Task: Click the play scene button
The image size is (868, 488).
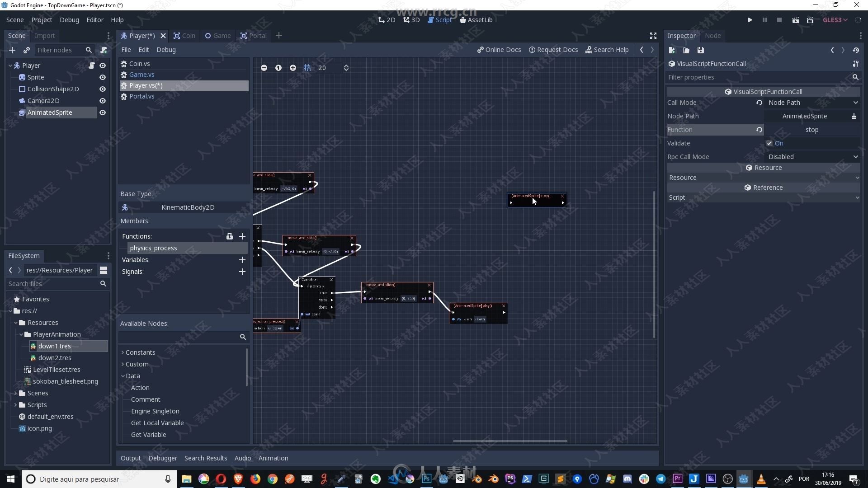Action: click(x=795, y=20)
